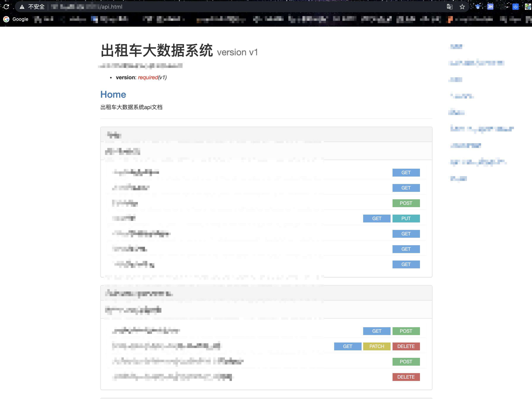Bookmark this page with the star icon
This screenshot has width=532, height=399.
[462, 7]
